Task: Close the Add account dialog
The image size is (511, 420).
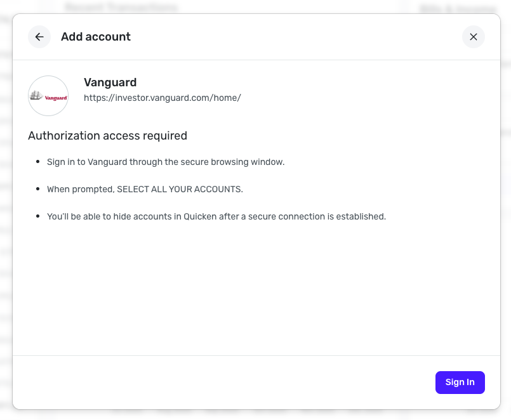Action: [473, 37]
